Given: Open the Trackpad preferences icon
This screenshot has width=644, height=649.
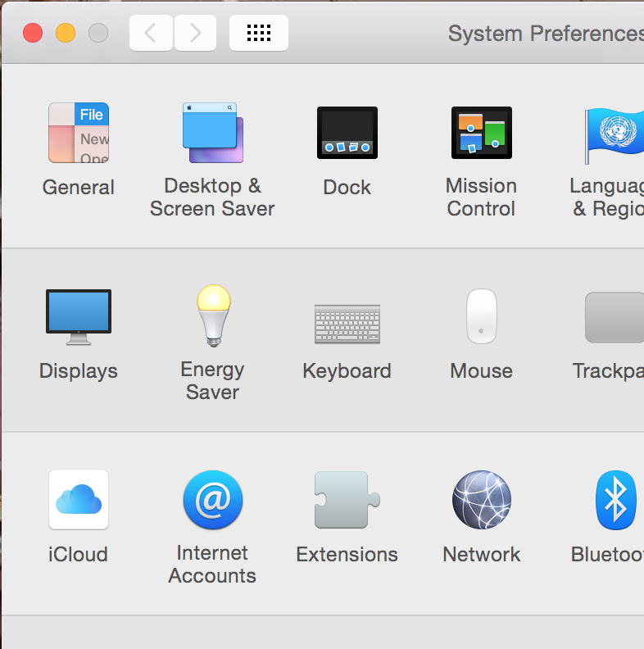Looking at the screenshot, I should (615, 317).
